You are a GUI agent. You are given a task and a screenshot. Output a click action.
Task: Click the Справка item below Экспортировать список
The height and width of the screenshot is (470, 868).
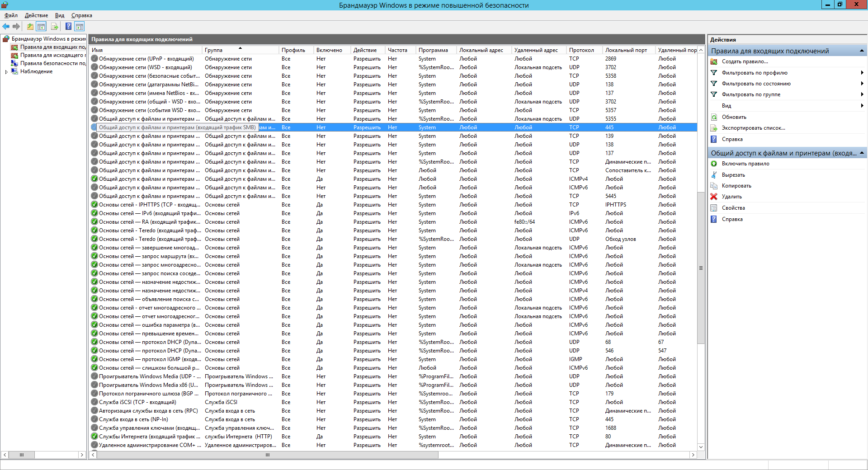pos(732,139)
